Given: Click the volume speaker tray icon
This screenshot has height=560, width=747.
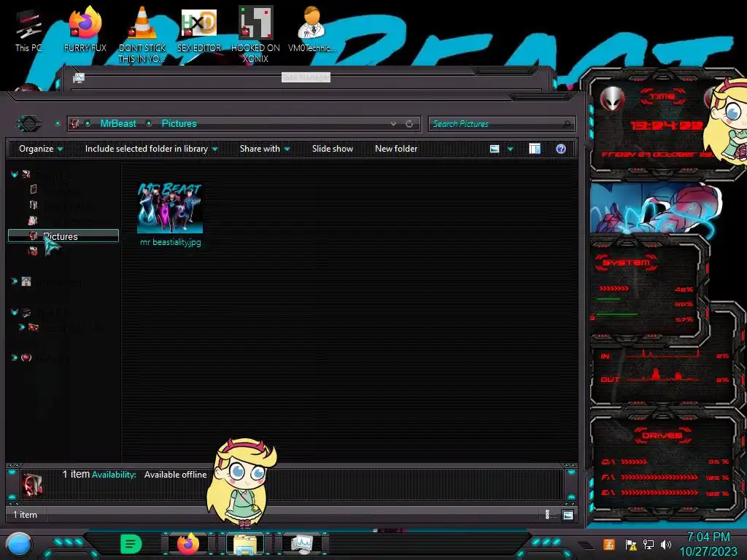Looking at the screenshot, I should 666,544.
